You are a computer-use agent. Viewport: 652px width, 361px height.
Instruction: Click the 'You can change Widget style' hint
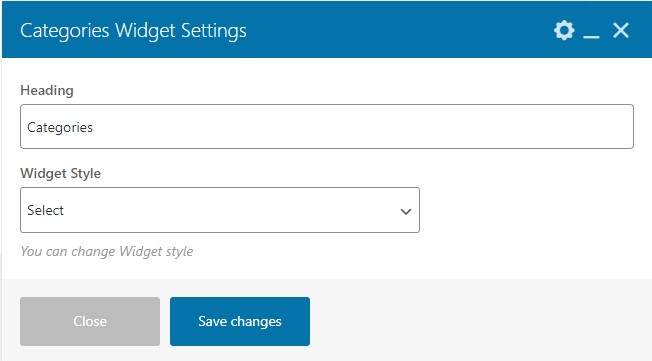(107, 251)
